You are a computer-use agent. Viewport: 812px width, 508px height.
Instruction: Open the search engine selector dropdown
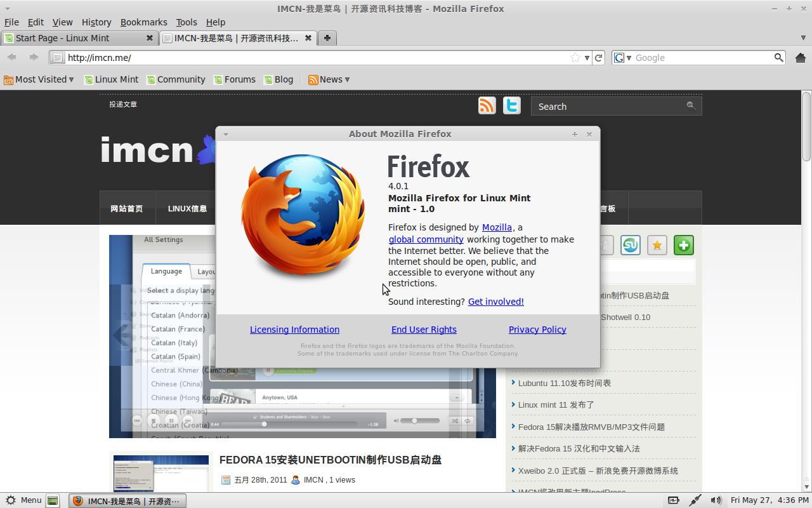[x=622, y=58]
